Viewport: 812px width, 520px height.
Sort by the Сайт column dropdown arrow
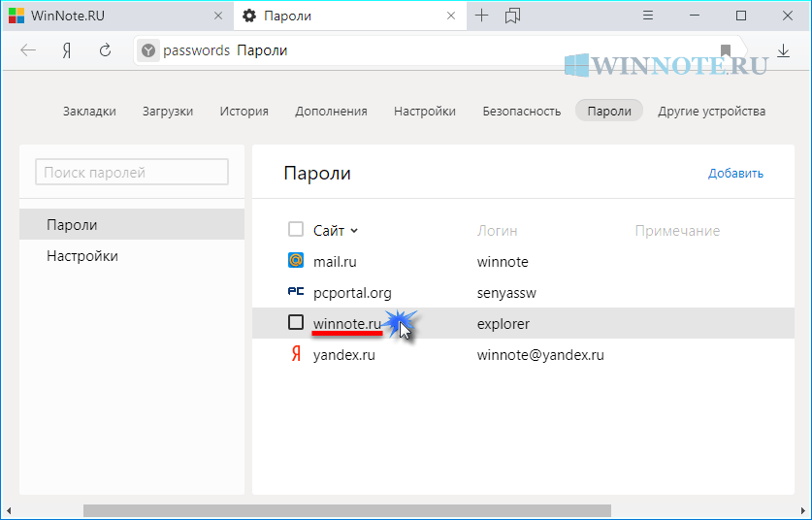(354, 231)
